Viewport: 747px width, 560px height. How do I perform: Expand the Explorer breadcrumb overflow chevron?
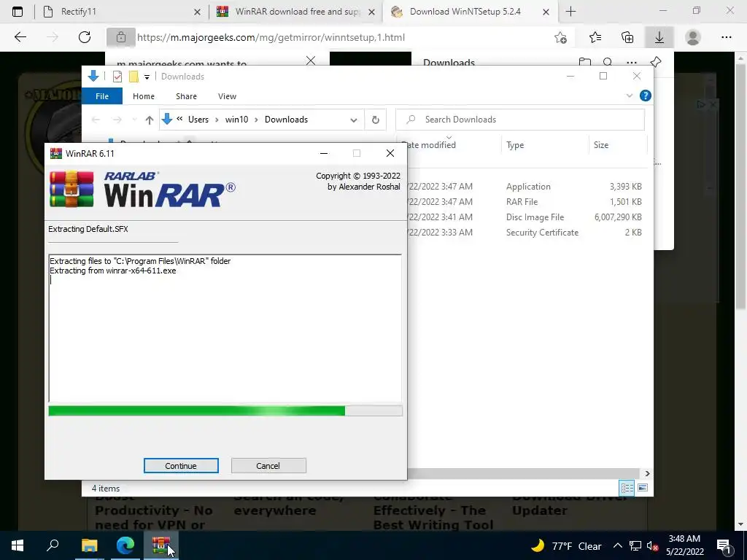179,119
